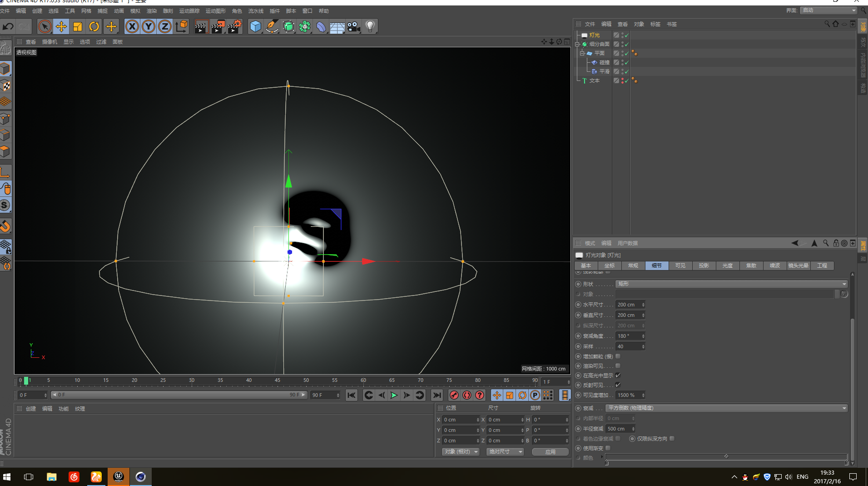Screen dimensions: 868x486
Task: Open the spline pen tool
Action: pos(272,27)
